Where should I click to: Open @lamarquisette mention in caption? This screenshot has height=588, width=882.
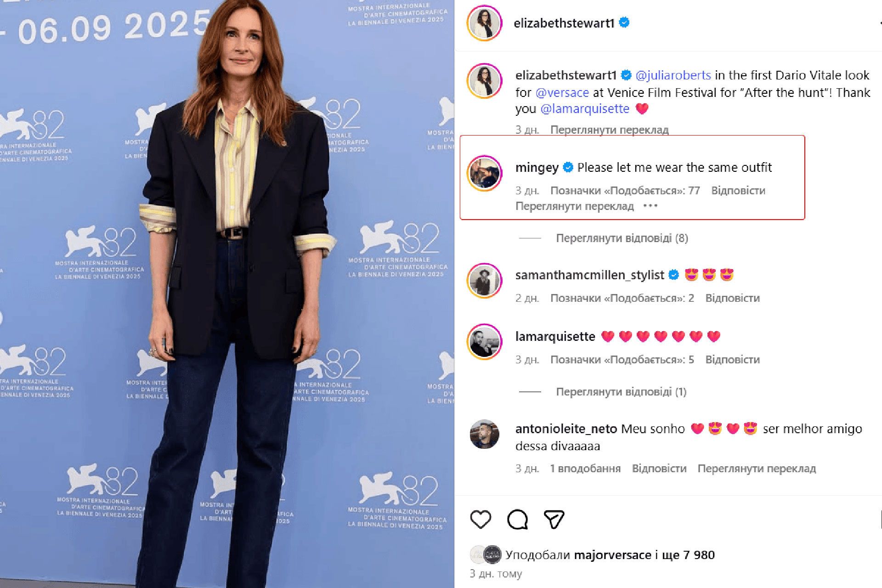point(585,109)
